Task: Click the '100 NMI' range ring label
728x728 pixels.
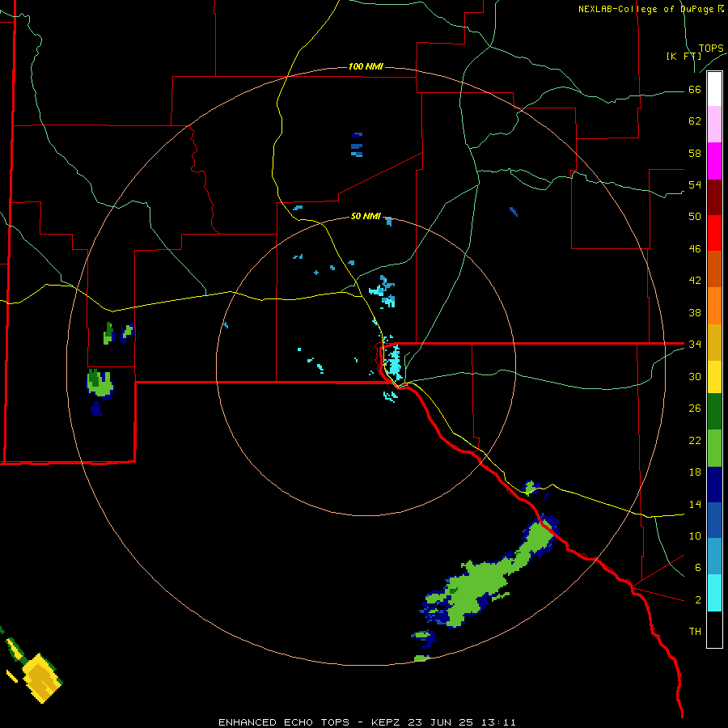Action: tap(366, 66)
